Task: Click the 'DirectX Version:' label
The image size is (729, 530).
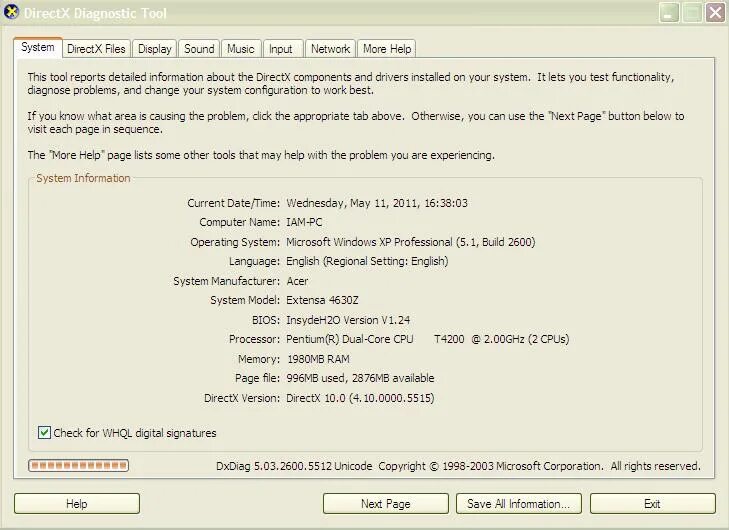Action: pos(242,398)
